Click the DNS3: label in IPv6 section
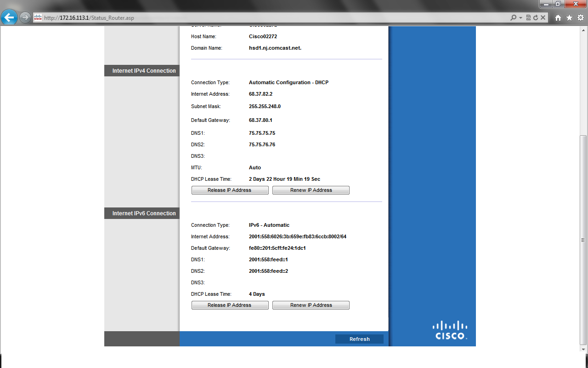 [198, 282]
